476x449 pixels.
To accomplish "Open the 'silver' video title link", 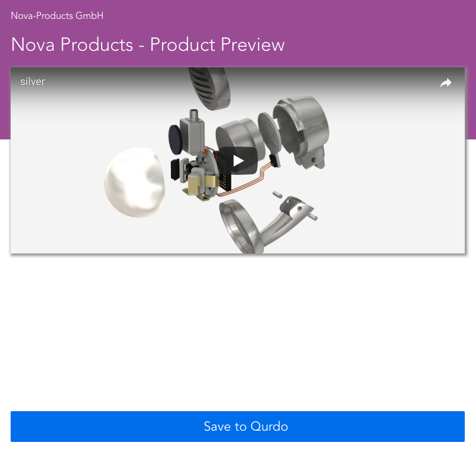I will click(33, 82).
